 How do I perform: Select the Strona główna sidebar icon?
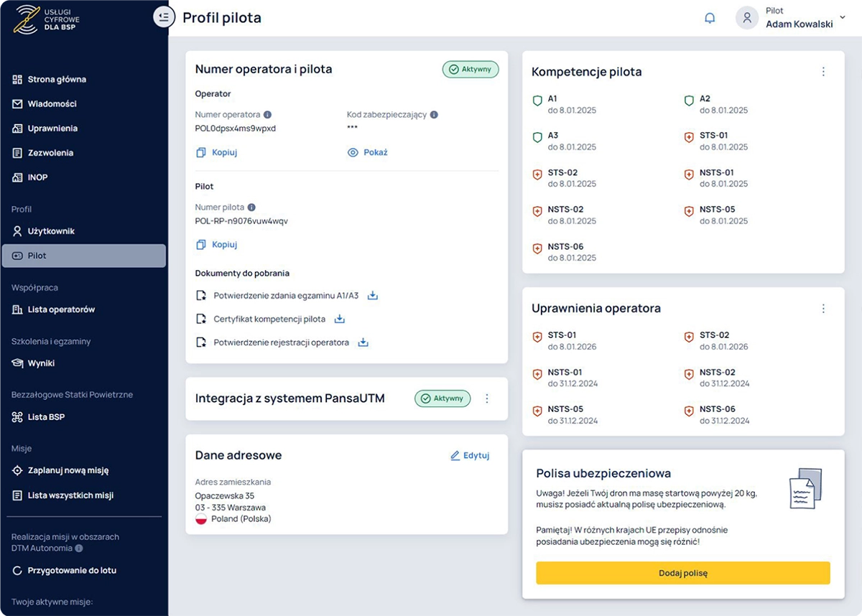pyautogui.click(x=17, y=78)
